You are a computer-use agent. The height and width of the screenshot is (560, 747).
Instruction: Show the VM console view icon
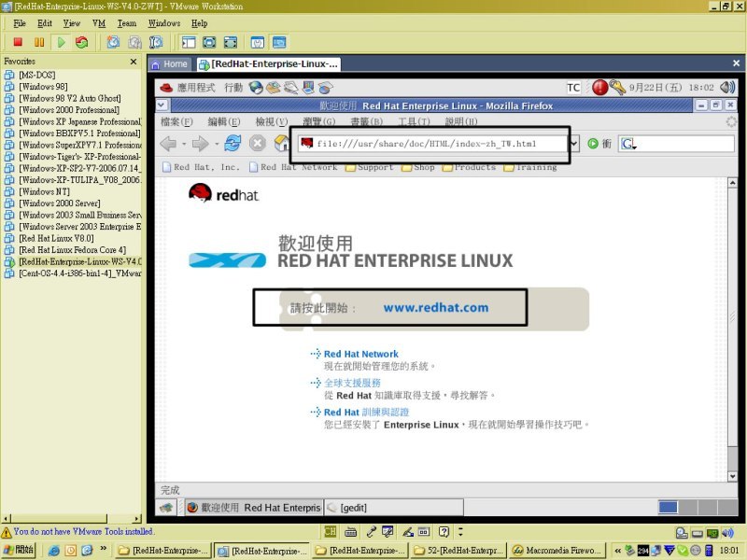(279, 42)
